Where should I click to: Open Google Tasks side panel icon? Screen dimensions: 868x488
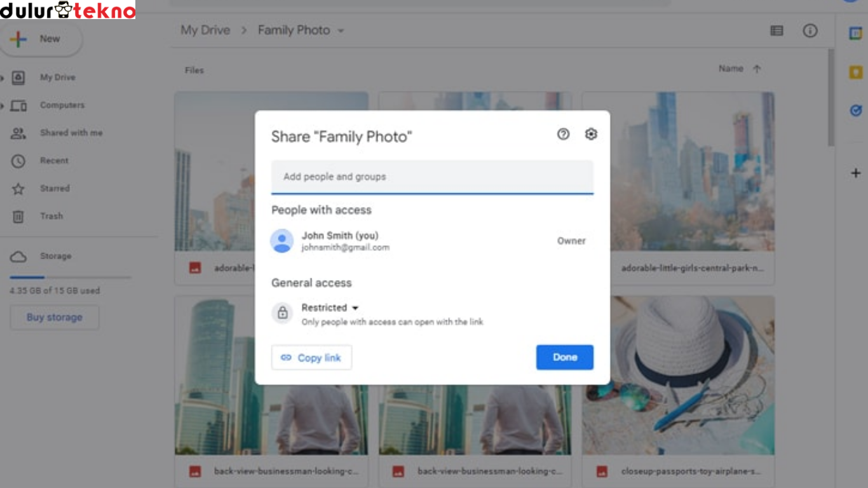click(x=855, y=111)
